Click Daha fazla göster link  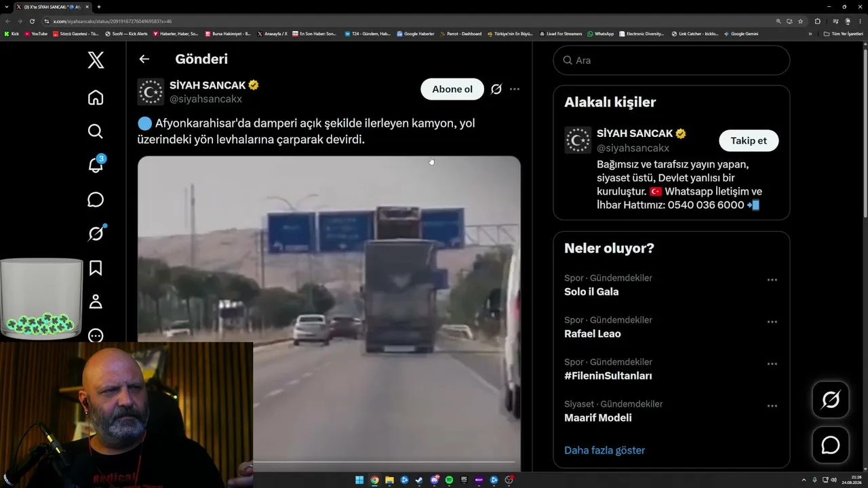click(605, 451)
